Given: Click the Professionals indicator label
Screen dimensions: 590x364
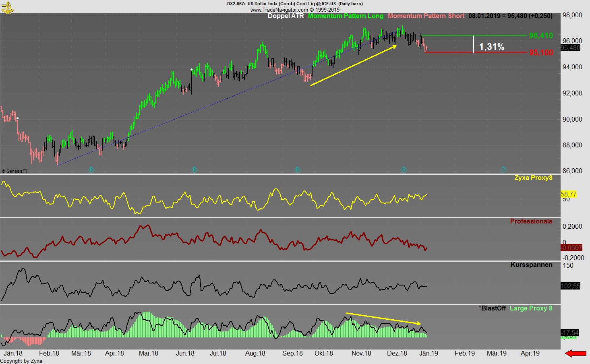Looking at the screenshot, I should [531, 221].
